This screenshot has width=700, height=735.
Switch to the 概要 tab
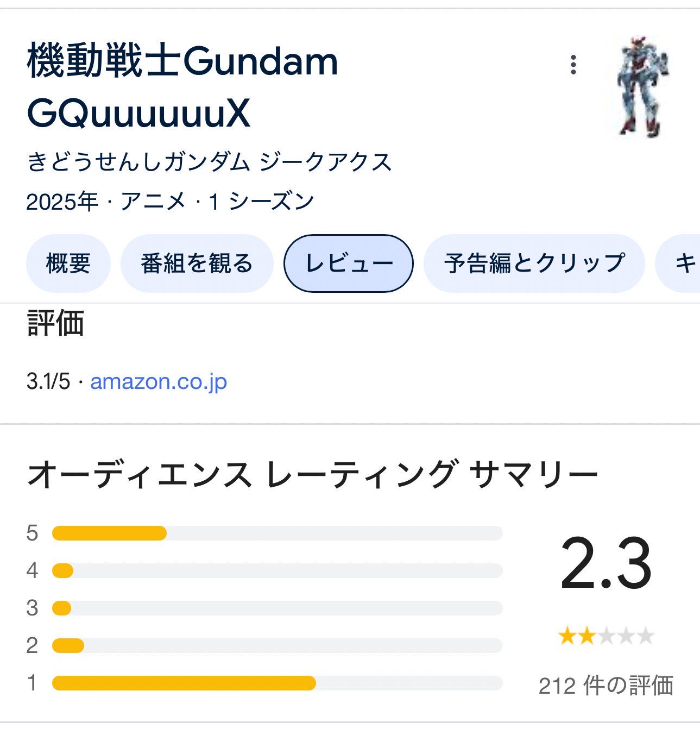tap(68, 264)
